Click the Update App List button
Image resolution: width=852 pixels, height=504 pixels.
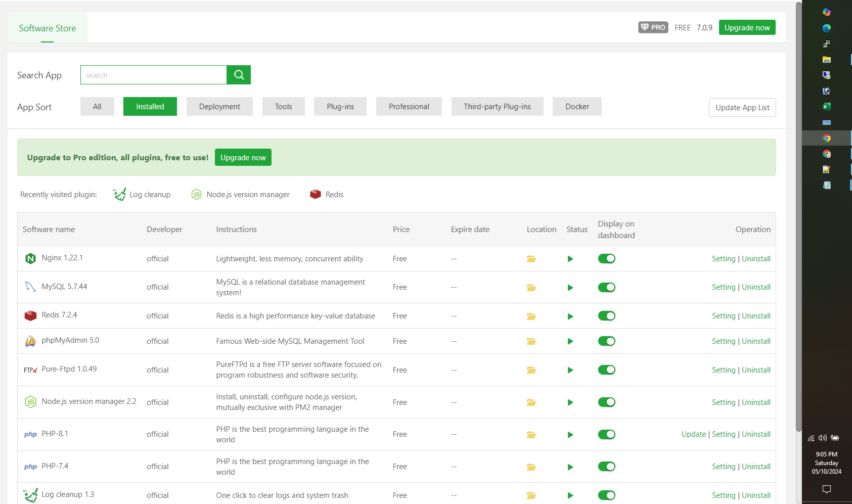(x=742, y=107)
